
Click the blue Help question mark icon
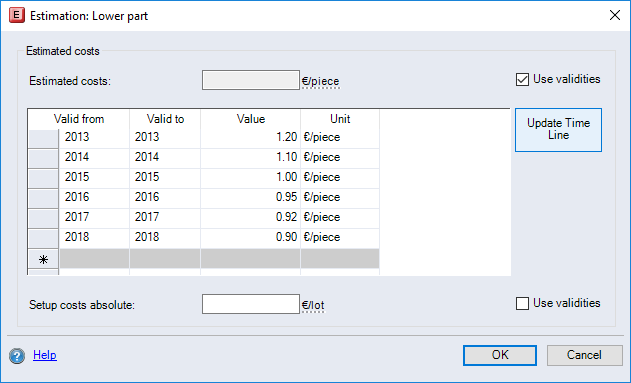(17, 356)
